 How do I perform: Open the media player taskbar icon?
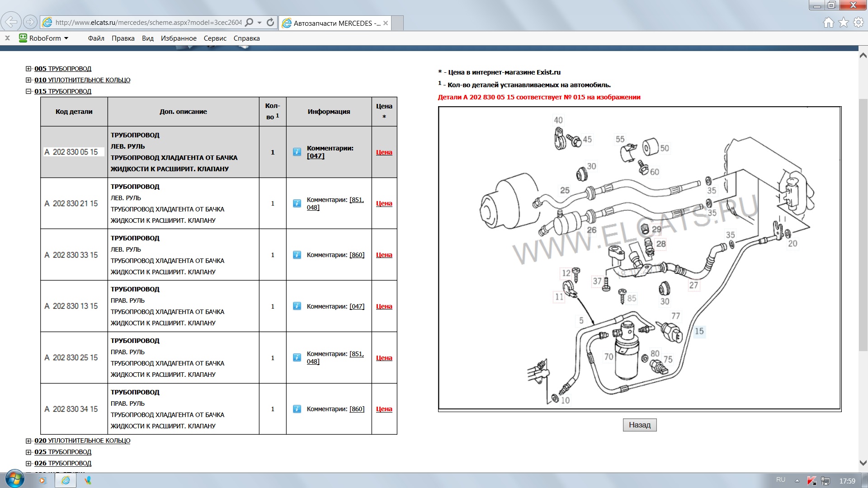(42, 480)
